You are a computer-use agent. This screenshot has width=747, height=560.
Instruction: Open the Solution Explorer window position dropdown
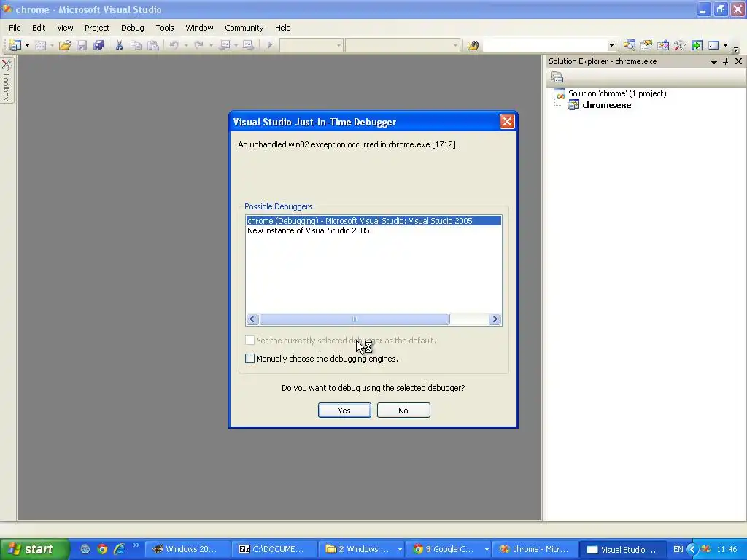click(713, 61)
